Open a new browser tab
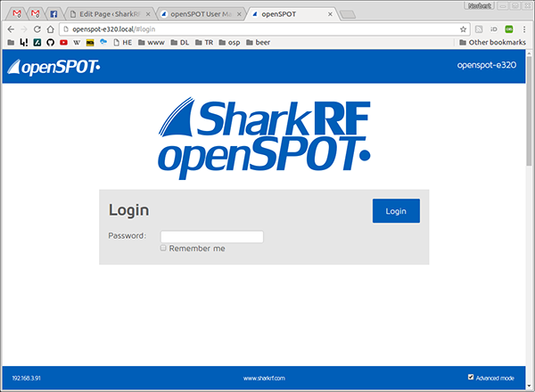 click(348, 14)
